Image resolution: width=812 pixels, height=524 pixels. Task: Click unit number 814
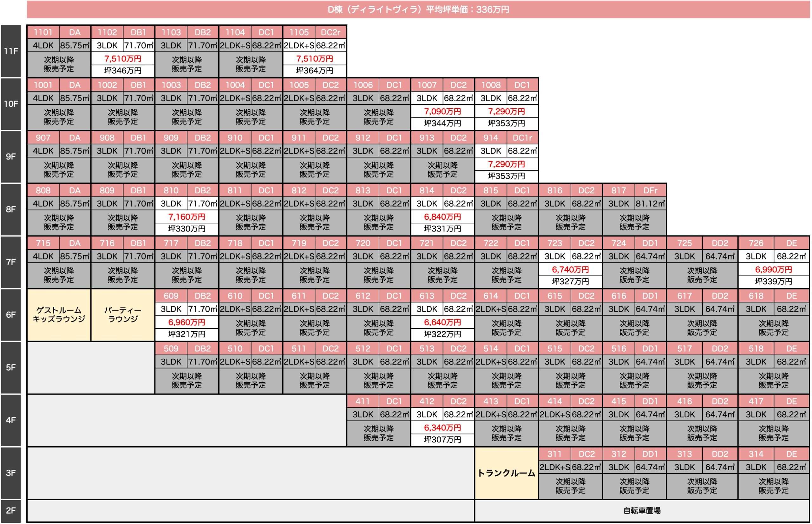(x=427, y=190)
